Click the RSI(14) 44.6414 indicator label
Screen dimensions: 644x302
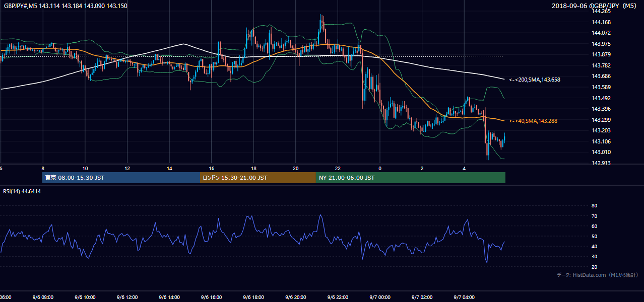tap(22, 191)
